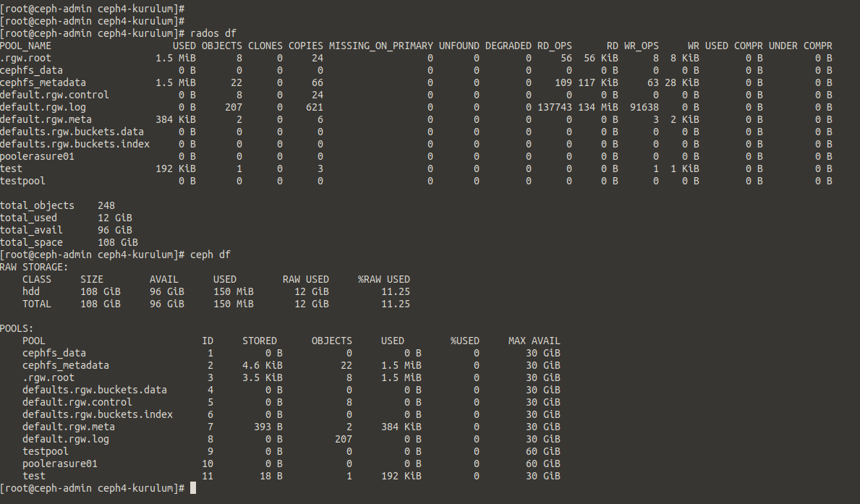Viewport: 860px width, 504px height.
Task: Click the '3.5 KiB' STORED value
Action: point(262,377)
